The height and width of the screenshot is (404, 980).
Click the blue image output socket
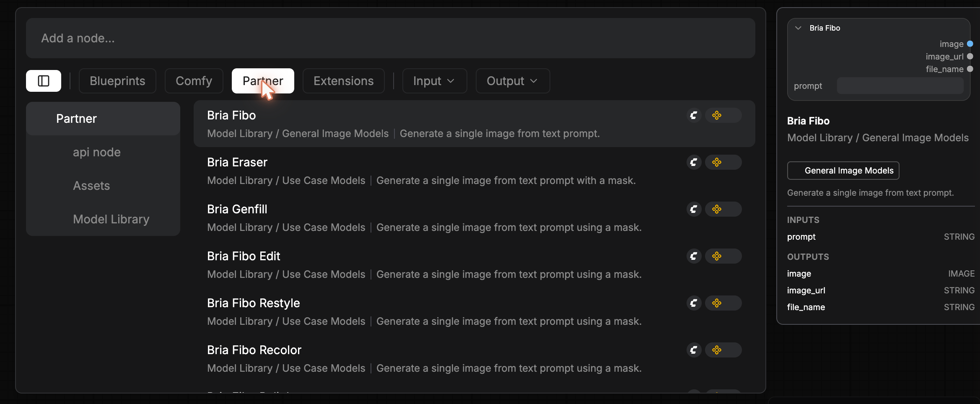tap(970, 44)
